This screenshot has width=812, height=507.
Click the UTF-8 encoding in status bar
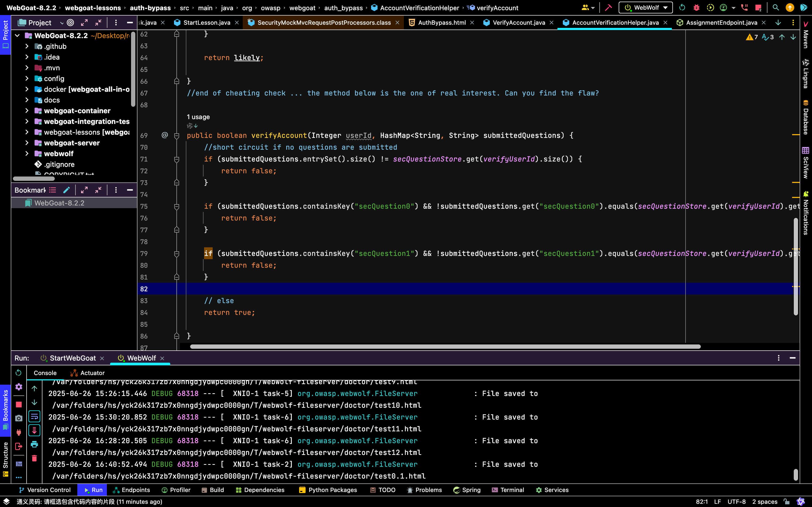737,502
